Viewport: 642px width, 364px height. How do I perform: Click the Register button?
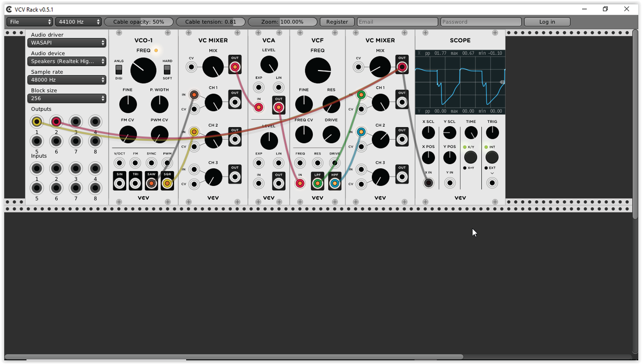337,21
